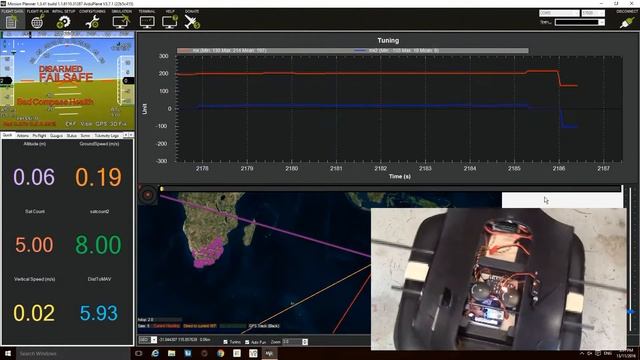Open the Flight Data screen icon

coord(11,22)
